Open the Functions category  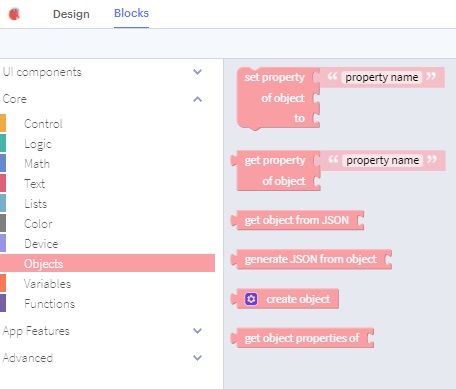(49, 304)
